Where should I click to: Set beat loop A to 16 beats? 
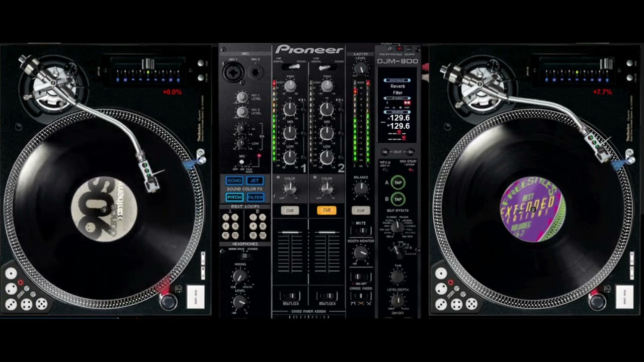[x=226, y=235]
